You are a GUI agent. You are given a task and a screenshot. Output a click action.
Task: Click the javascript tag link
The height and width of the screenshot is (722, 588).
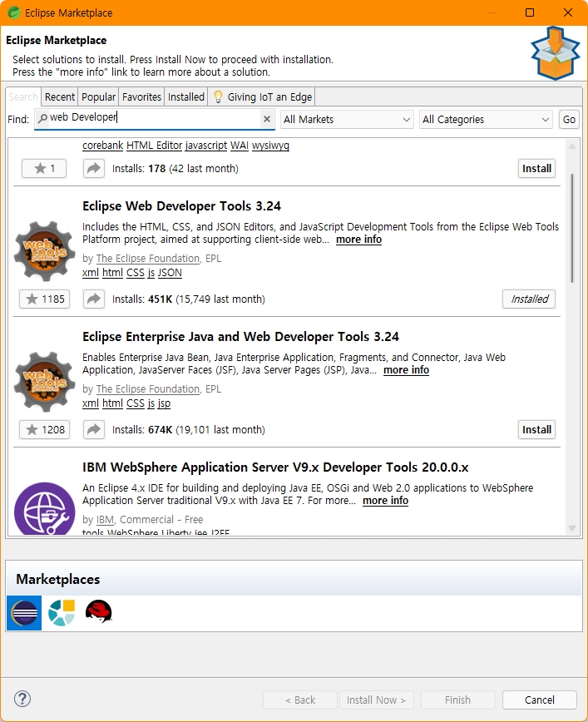(206, 146)
